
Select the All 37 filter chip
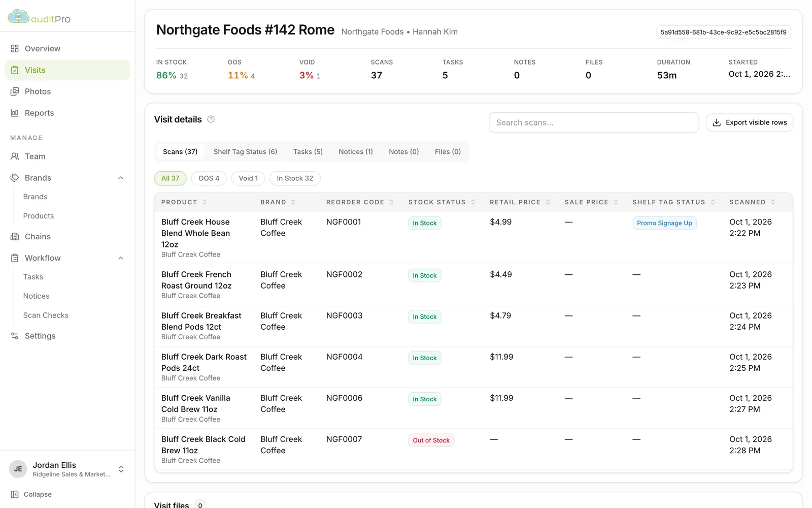pos(171,178)
